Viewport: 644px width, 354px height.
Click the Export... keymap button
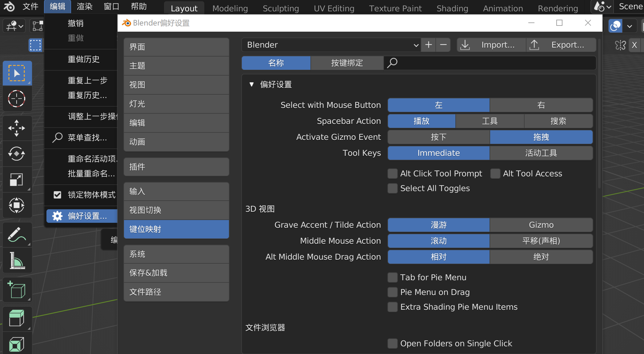tap(561, 45)
